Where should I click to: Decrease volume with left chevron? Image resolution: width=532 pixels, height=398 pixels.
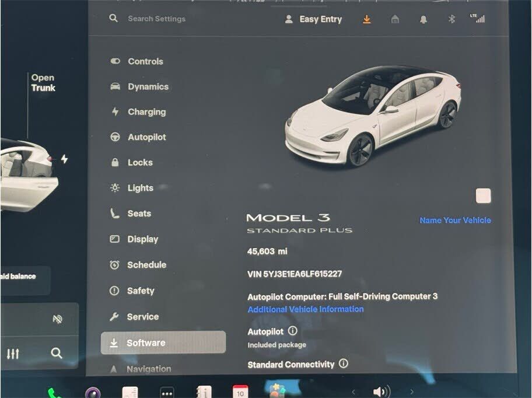click(353, 392)
